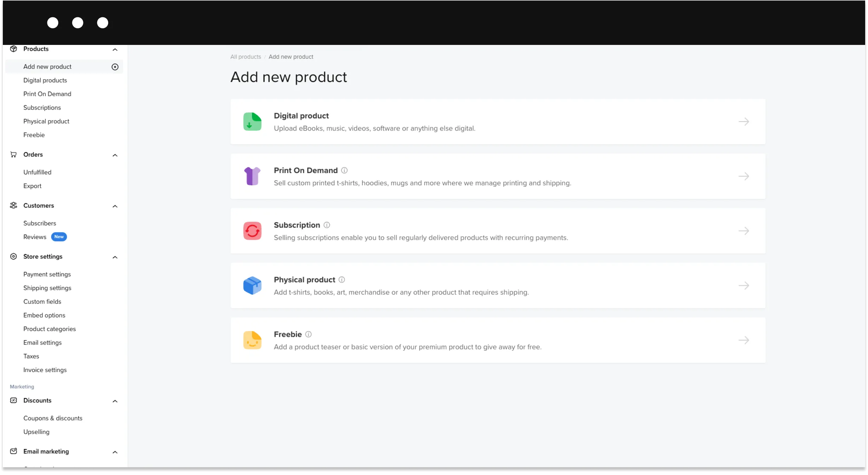This screenshot has width=868, height=475.
Task: Click the All products breadcrumb link
Action: coord(246,57)
